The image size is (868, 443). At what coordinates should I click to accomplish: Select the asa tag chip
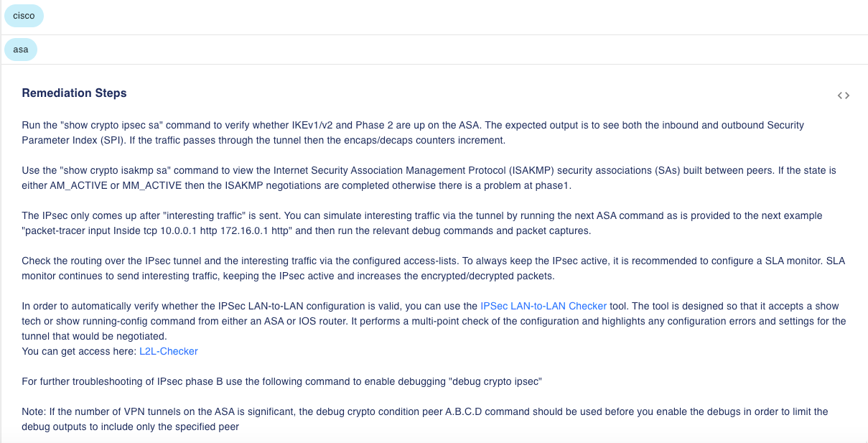point(21,50)
